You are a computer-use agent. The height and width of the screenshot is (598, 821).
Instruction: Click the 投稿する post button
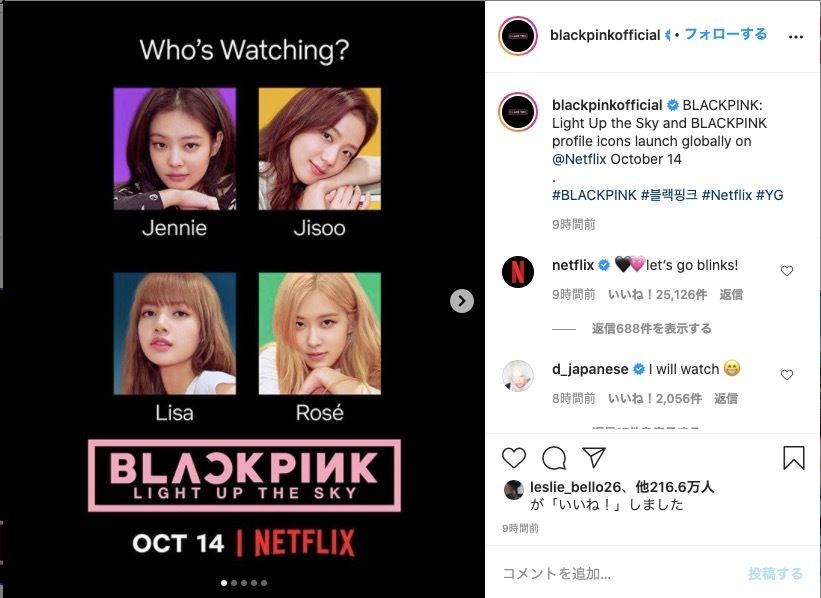[x=775, y=573]
